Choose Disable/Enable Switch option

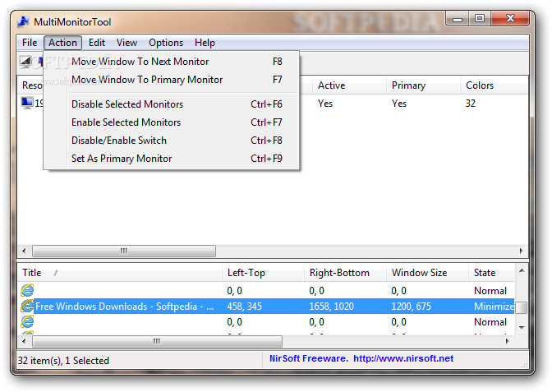point(172,141)
